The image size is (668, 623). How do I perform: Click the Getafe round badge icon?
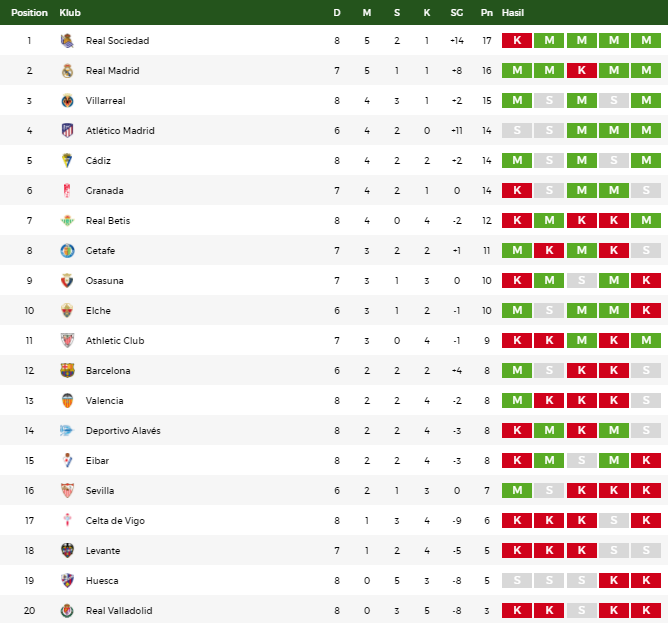coord(67,251)
